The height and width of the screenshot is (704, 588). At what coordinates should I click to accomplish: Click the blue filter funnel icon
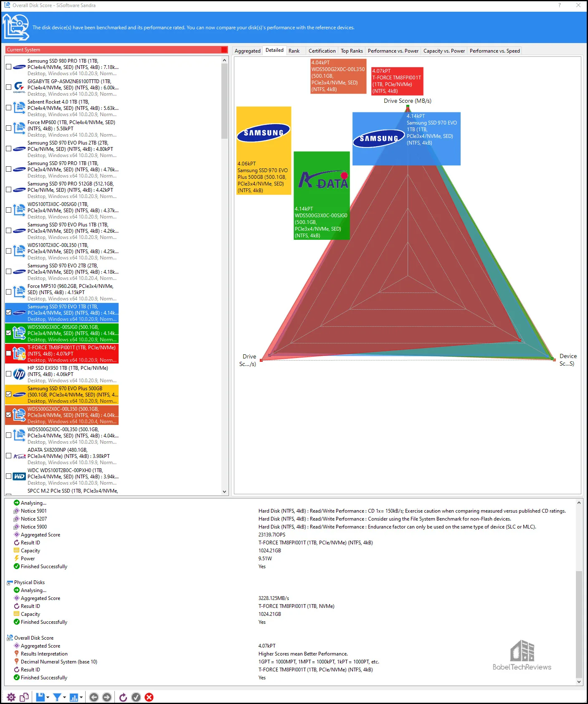pos(57,697)
